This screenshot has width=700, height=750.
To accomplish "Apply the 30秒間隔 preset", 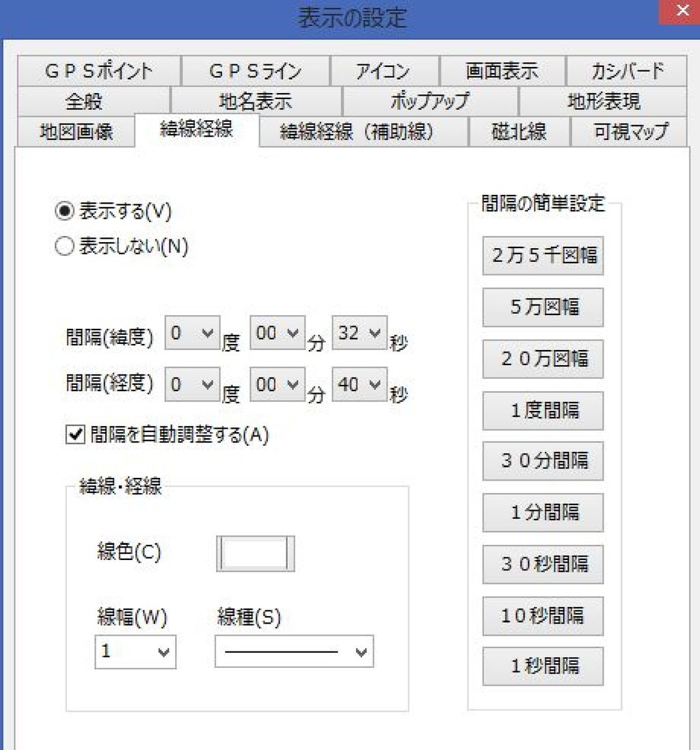I will (x=543, y=565).
